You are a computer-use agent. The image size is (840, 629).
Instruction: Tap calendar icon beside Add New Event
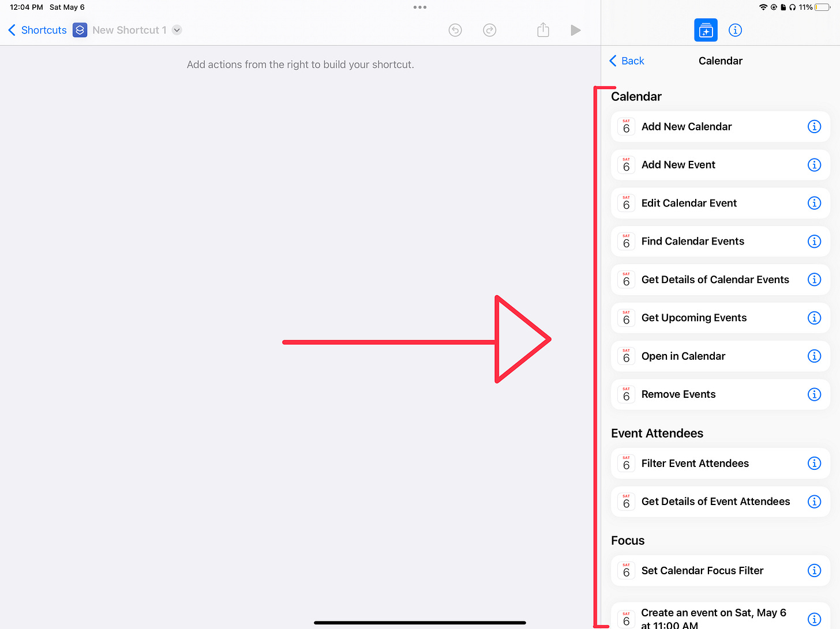coord(626,165)
